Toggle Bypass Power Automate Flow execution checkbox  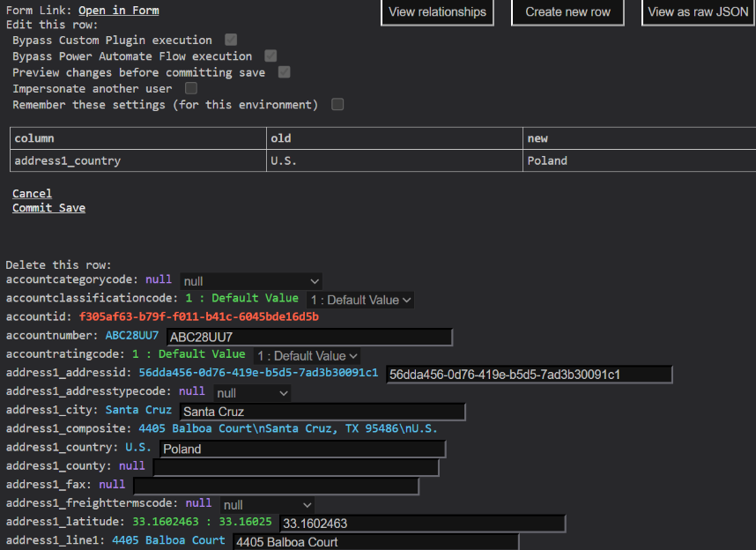(x=271, y=56)
